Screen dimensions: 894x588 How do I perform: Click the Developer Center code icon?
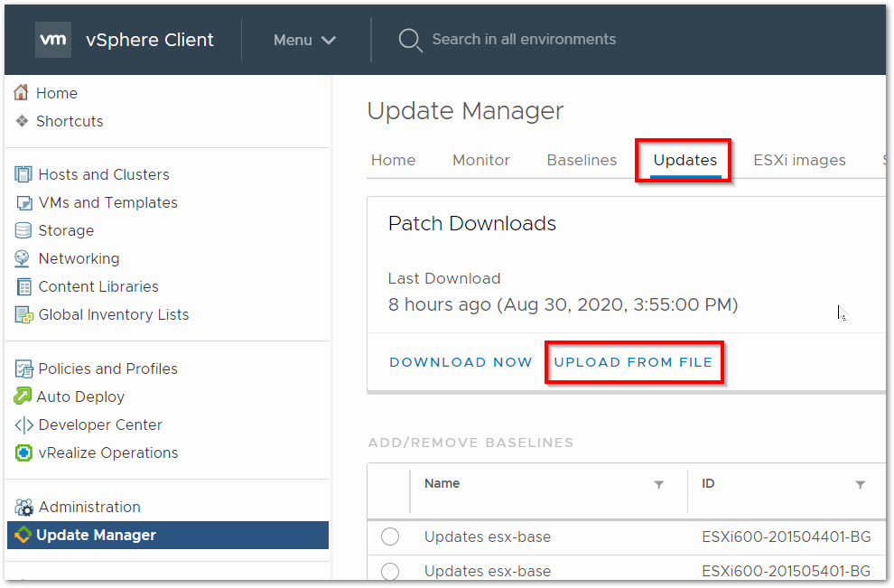coord(24,425)
